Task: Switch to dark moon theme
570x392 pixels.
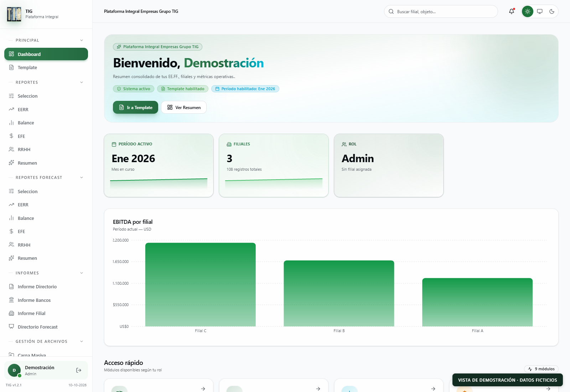Action: pos(552,11)
